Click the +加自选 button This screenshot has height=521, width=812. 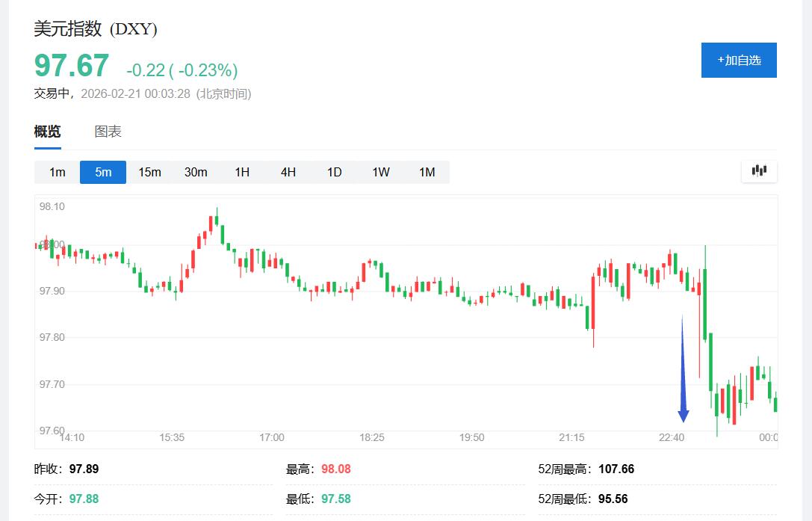point(739,60)
